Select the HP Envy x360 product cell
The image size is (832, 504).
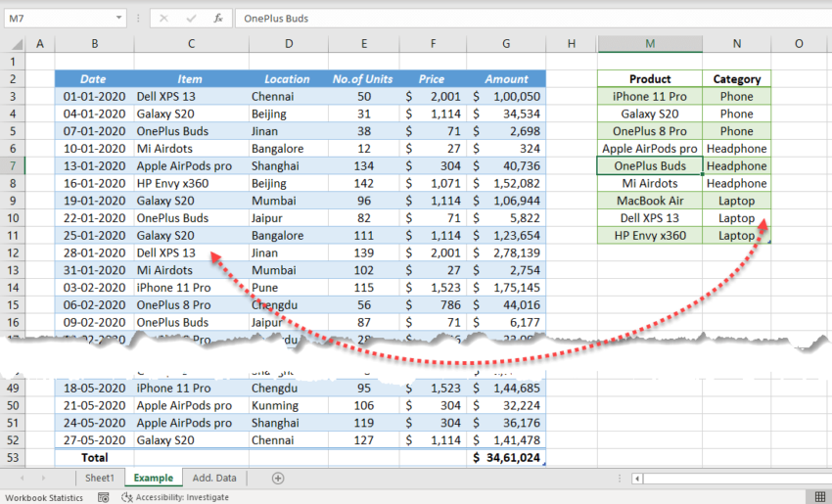click(650, 236)
